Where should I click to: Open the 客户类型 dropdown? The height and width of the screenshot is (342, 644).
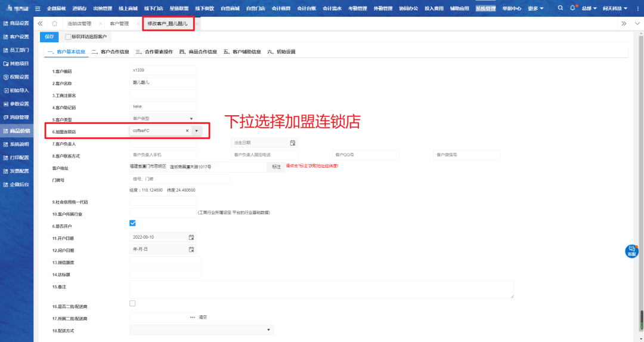[x=163, y=119]
